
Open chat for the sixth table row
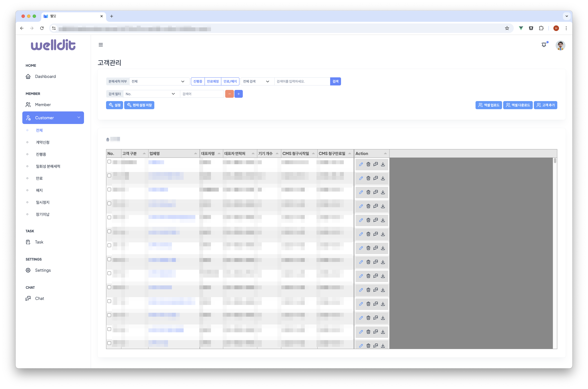(x=376, y=234)
